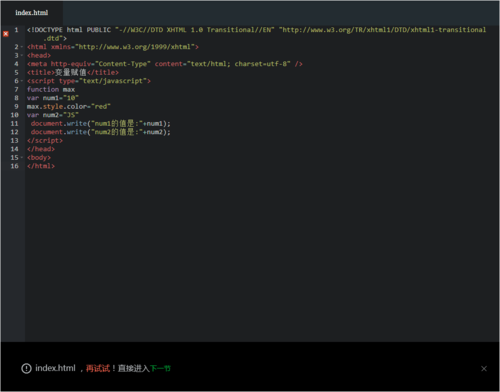
Task: Click the closing script tag line
Action: pos(45,140)
